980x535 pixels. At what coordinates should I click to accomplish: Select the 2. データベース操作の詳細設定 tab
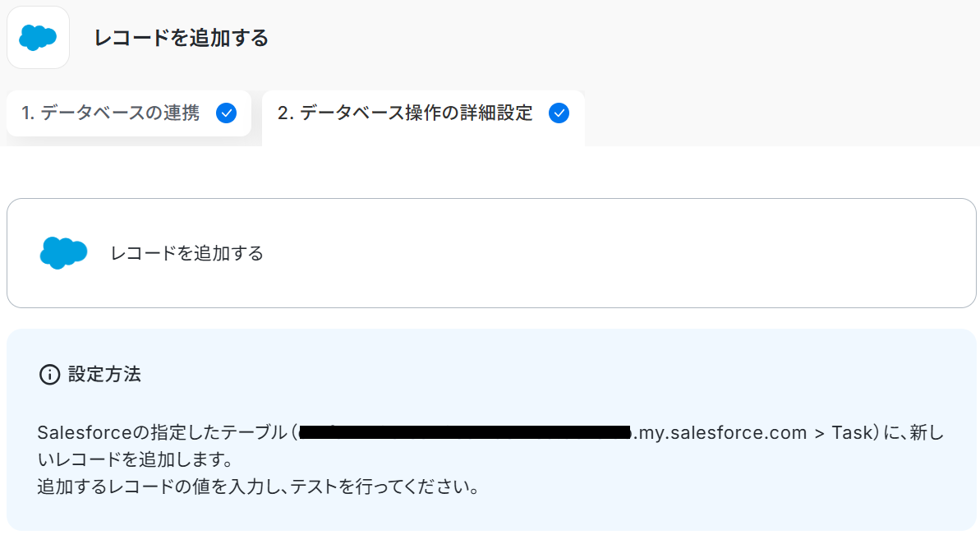click(405, 113)
